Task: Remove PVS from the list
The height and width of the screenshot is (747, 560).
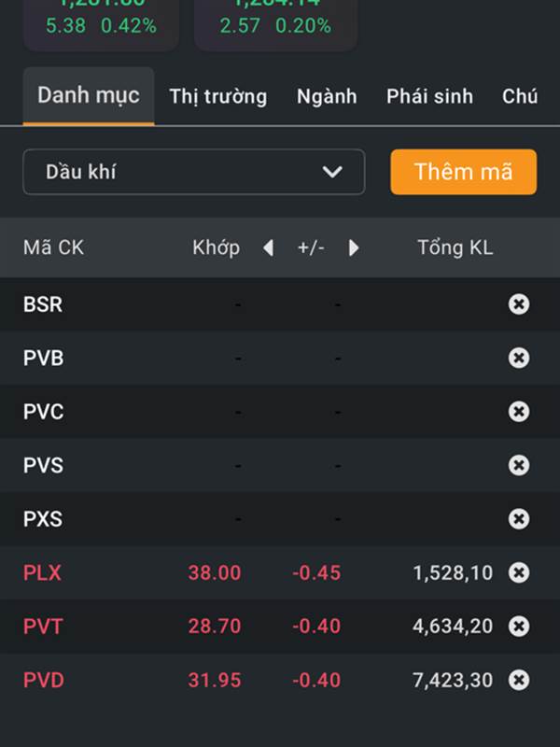Action: (519, 465)
